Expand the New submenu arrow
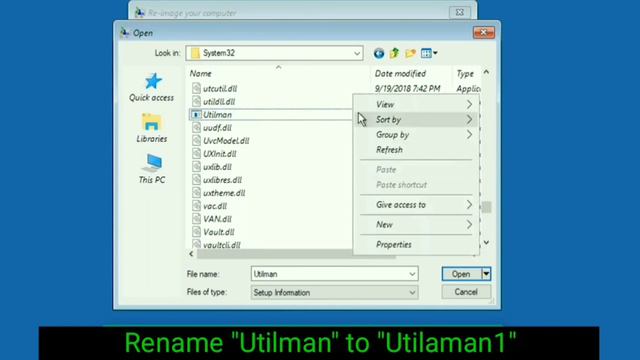 click(x=469, y=224)
